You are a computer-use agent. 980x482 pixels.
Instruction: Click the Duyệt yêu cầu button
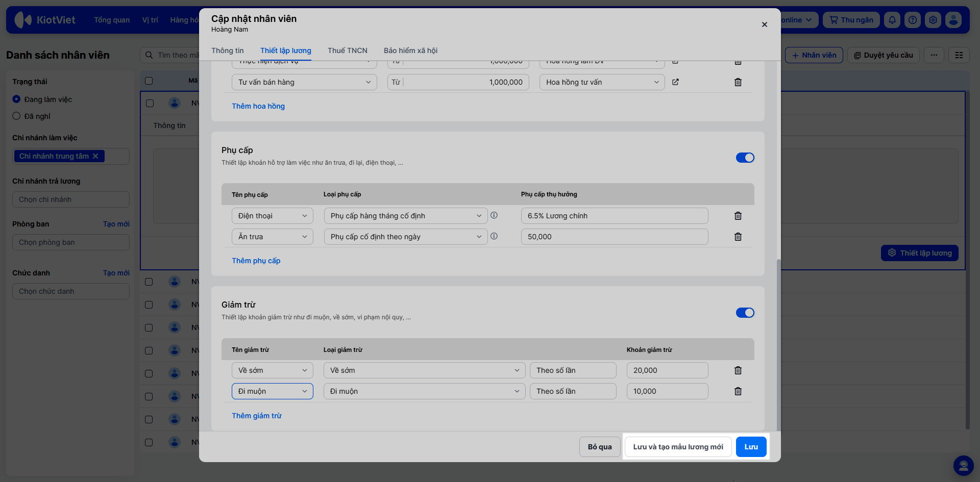pyautogui.click(x=884, y=55)
